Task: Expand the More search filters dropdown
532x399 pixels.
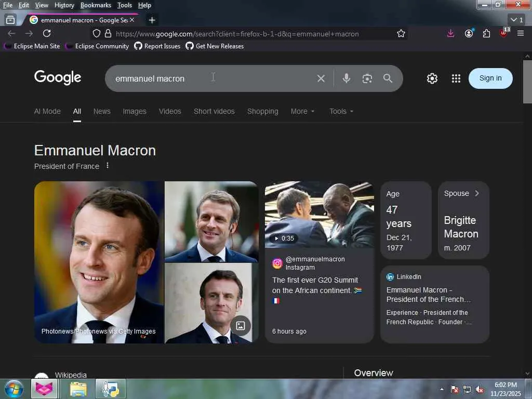Action: click(x=303, y=111)
